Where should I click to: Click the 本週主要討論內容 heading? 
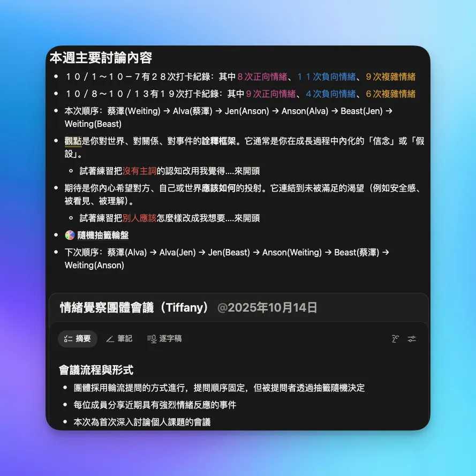[101, 58]
